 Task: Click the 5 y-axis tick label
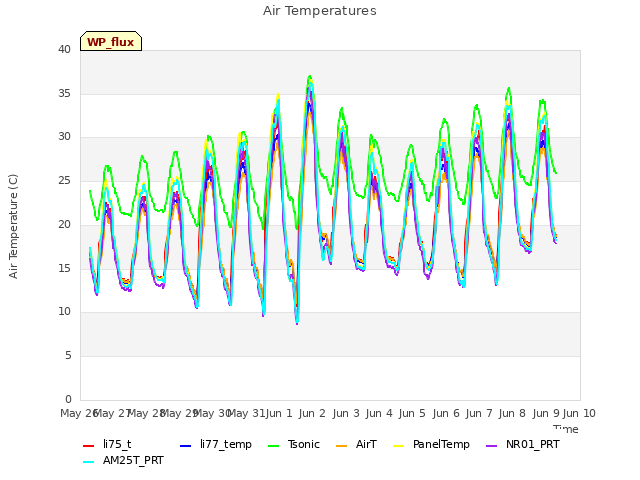pos(68,356)
